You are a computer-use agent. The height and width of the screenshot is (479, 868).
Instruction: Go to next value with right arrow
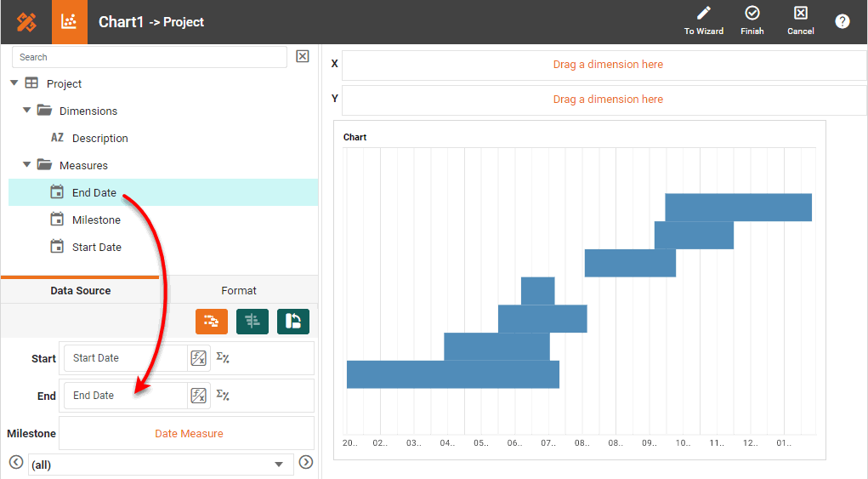[x=306, y=463]
